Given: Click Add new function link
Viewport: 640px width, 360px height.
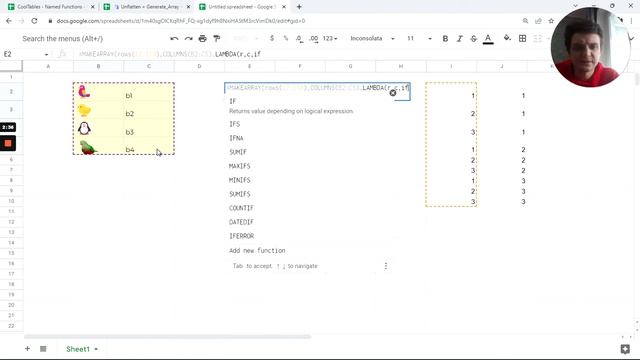Looking at the screenshot, I should (x=257, y=251).
